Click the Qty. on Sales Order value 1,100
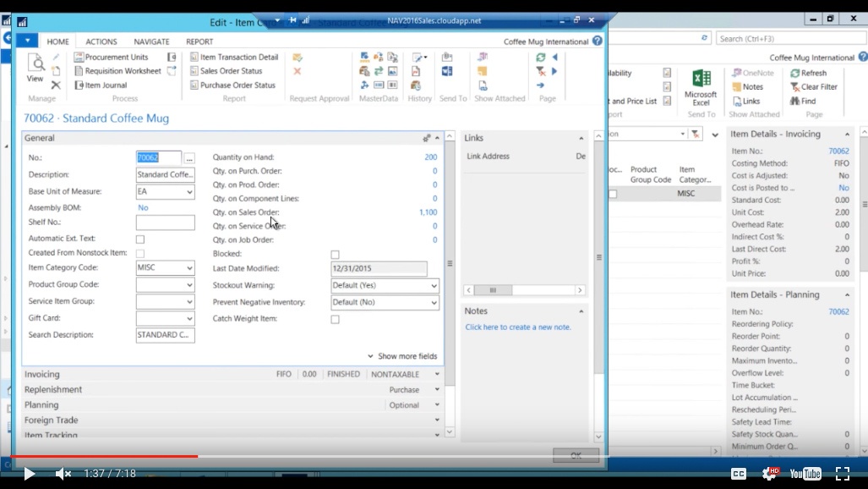 click(428, 212)
